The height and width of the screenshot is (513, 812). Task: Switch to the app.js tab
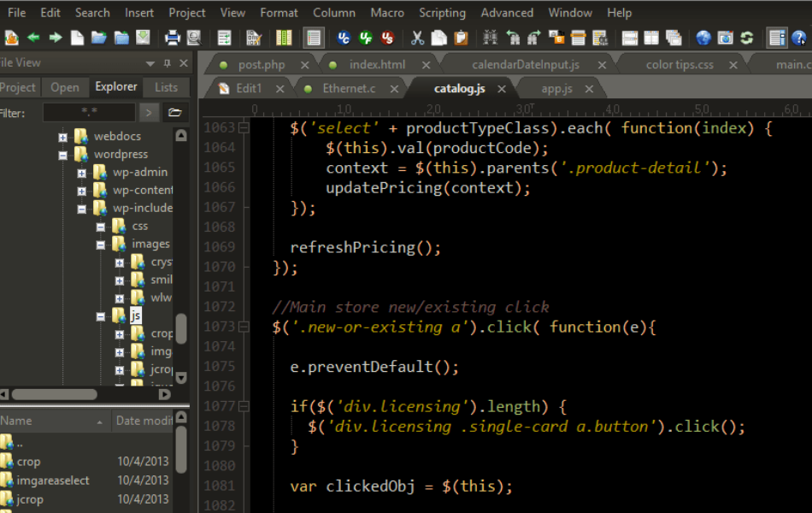(556, 89)
